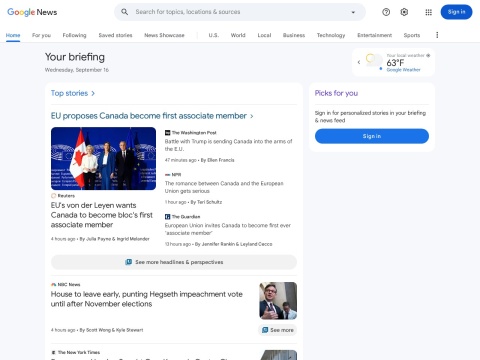Open the Settings gear icon
Screen dimensions: 480x360
tap(404, 12)
